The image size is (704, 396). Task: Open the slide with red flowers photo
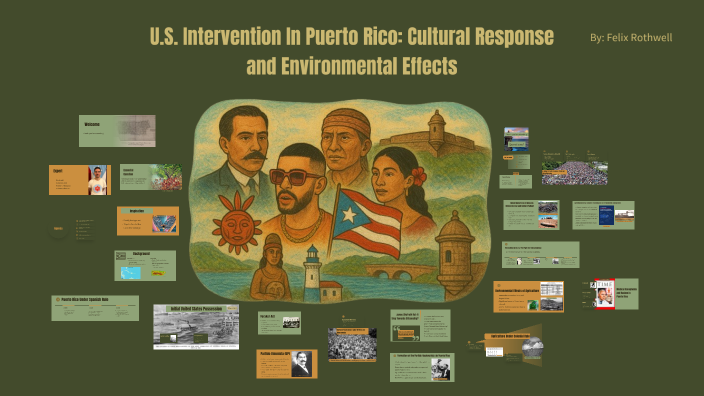pyautogui.click(x=151, y=177)
